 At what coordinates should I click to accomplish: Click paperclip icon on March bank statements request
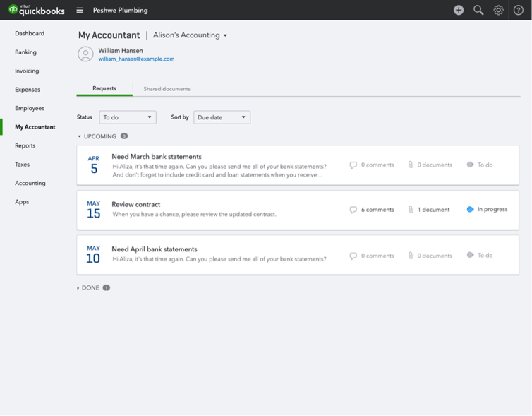[x=411, y=165]
